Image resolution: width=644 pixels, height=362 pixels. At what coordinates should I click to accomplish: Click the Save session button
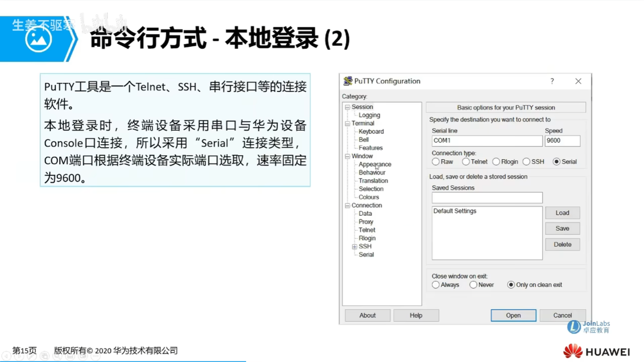click(x=562, y=228)
